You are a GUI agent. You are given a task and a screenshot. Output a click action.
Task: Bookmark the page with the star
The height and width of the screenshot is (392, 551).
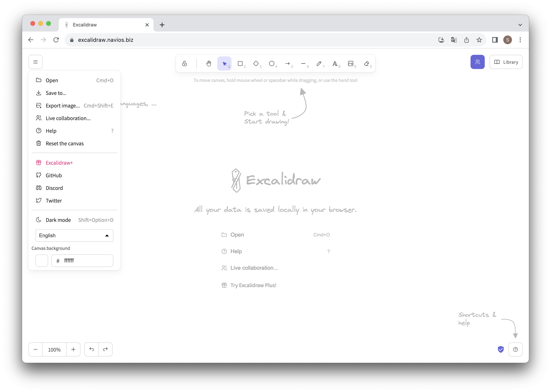point(479,40)
